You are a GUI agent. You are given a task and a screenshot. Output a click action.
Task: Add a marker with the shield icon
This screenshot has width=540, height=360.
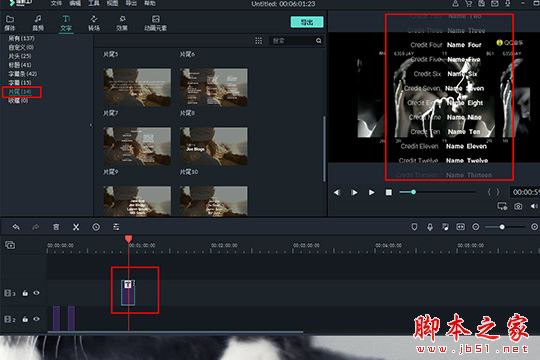pos(414,227)
